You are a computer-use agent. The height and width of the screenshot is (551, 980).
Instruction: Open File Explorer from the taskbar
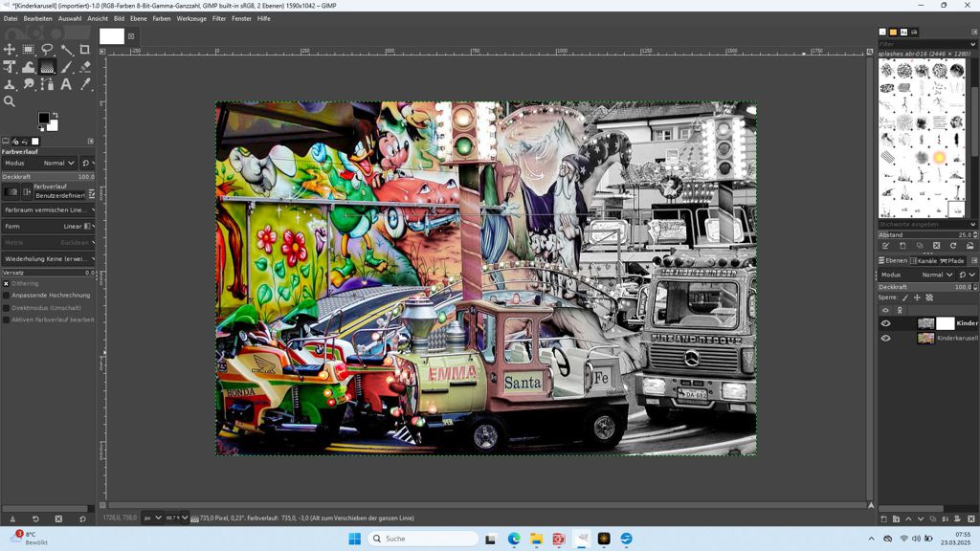[536, 539]
